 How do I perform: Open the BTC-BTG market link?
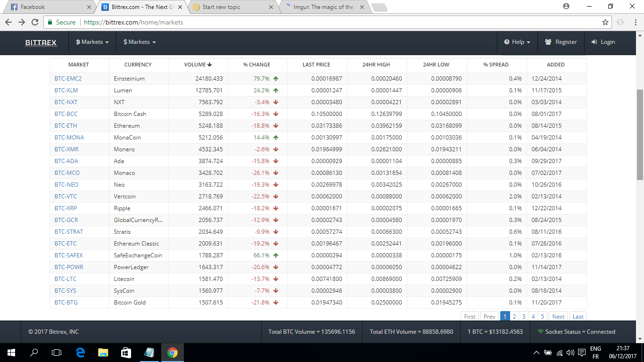(x=66, y=303)
